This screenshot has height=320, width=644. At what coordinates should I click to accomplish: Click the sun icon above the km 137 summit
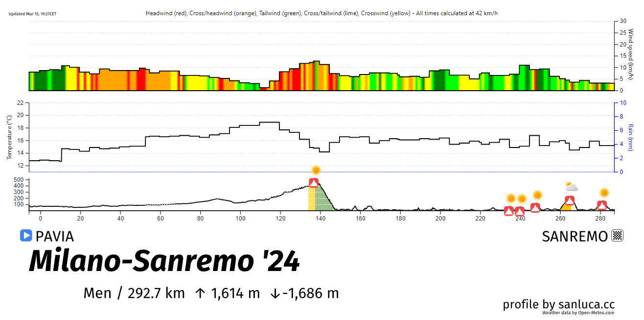tap(316, 170)
